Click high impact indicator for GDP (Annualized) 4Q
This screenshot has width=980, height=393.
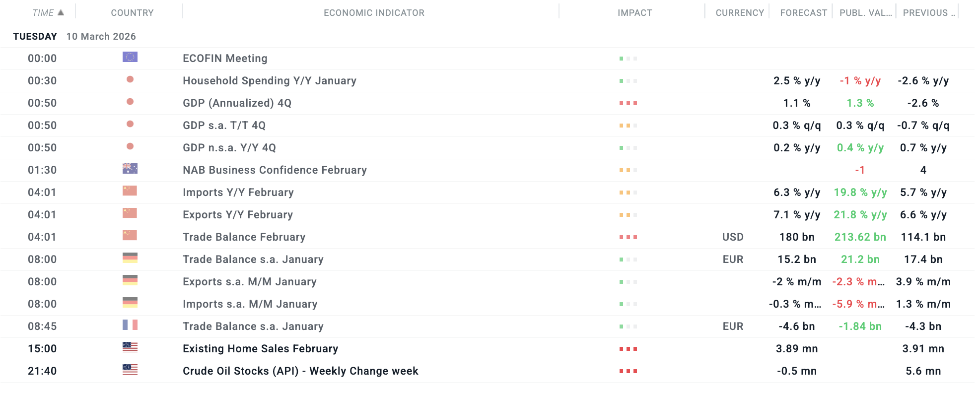point(628,103)
